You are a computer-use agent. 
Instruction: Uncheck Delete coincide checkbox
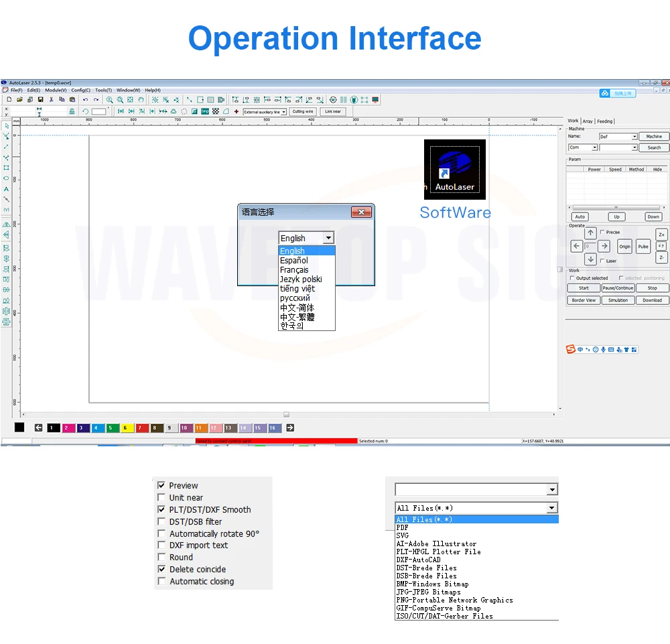pos(161,569)
